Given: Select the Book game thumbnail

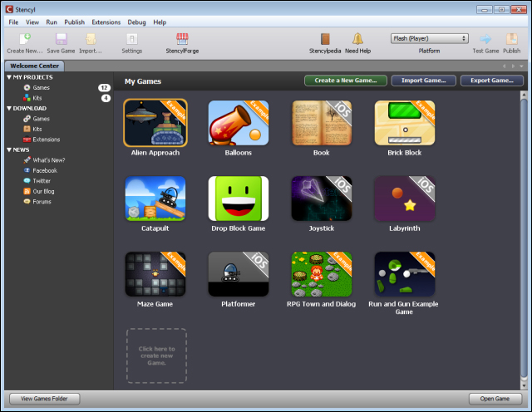Looking at the screenshot, I should (x=322, y=123).
